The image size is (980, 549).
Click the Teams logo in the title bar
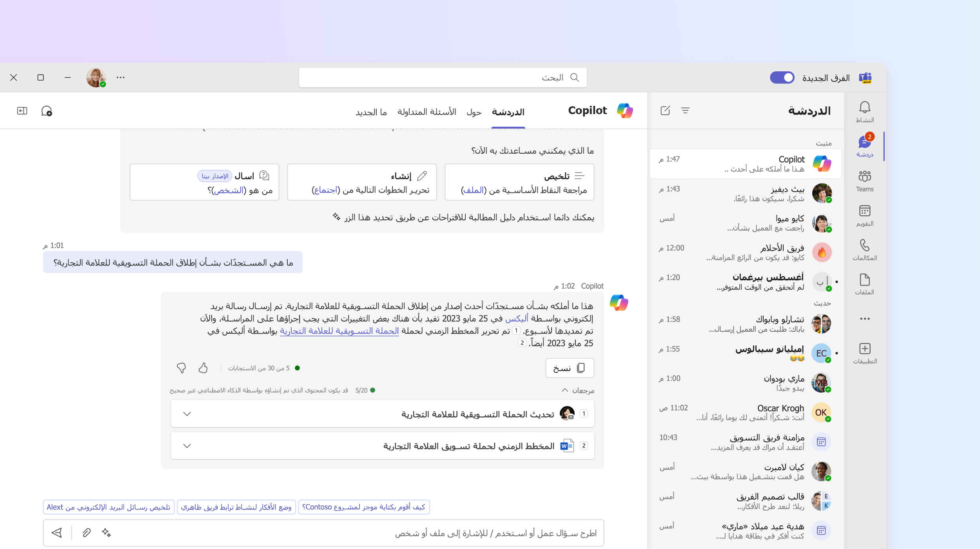[865, 78]
